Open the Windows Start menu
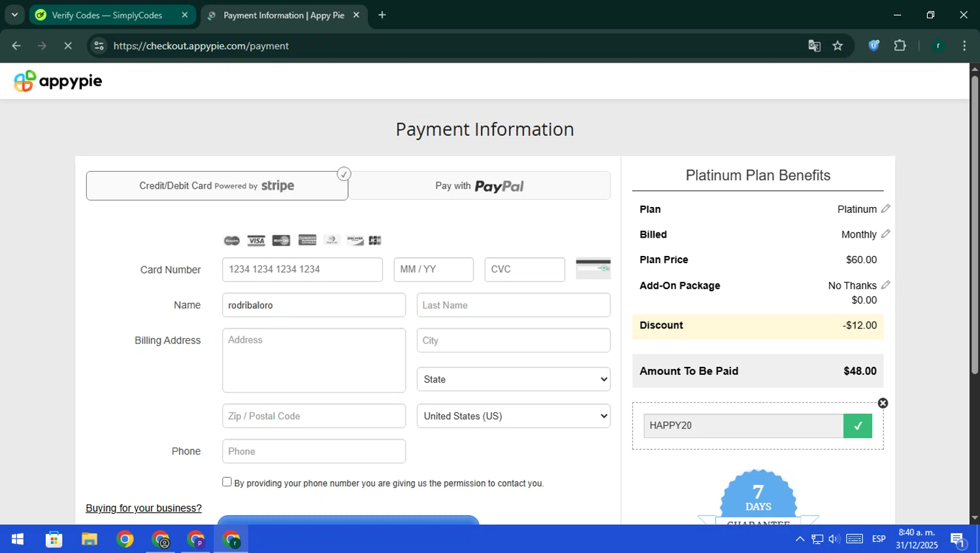 [x=18, y=539]
